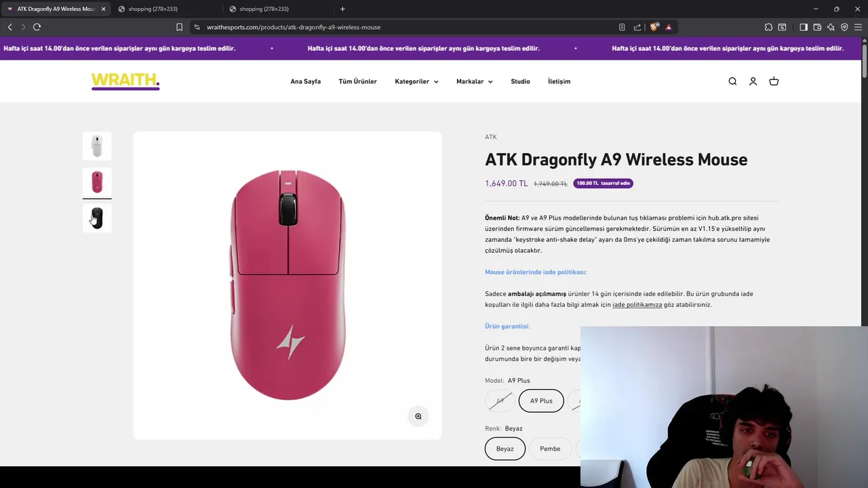Open the account login icon
The image size is (868, 488).
pos(753,81)
